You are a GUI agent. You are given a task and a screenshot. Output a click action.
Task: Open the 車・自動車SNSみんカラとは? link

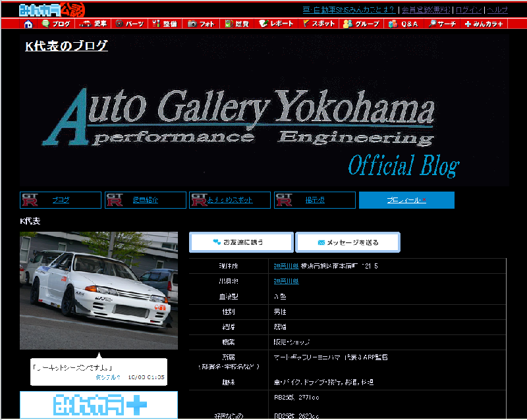click(349, 10)
